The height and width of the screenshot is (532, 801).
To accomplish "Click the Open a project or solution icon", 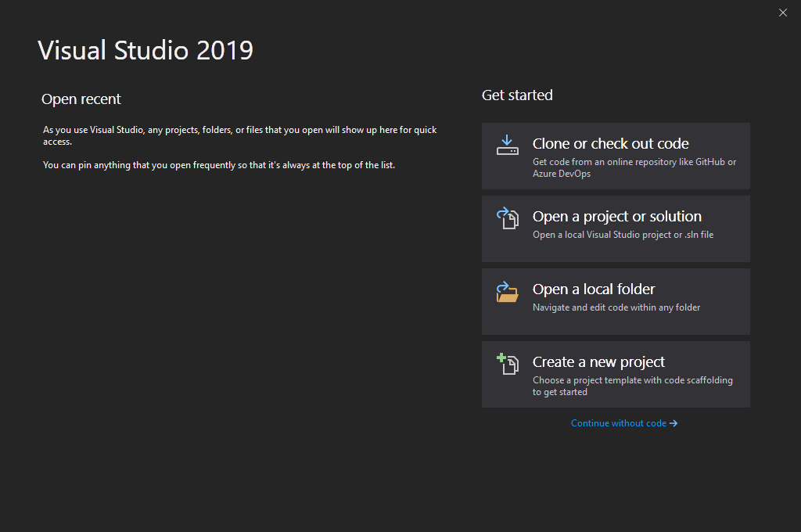I will click(x=507, y=217).
